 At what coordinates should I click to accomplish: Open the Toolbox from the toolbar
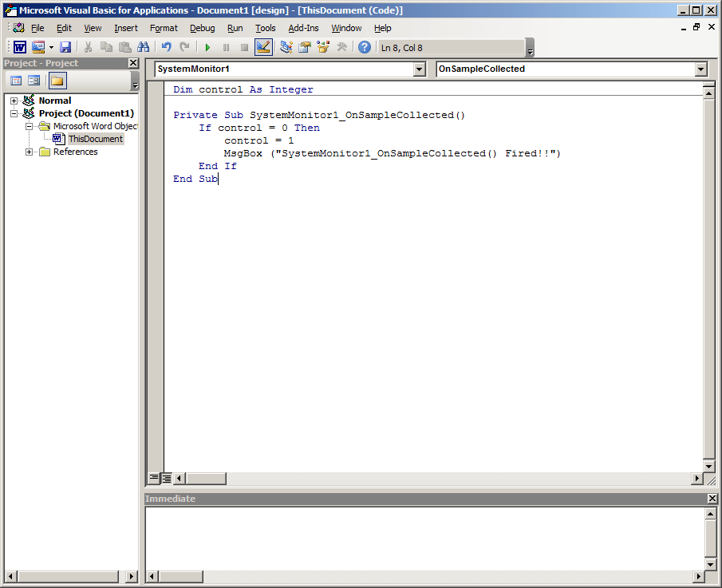pos(341,46)
